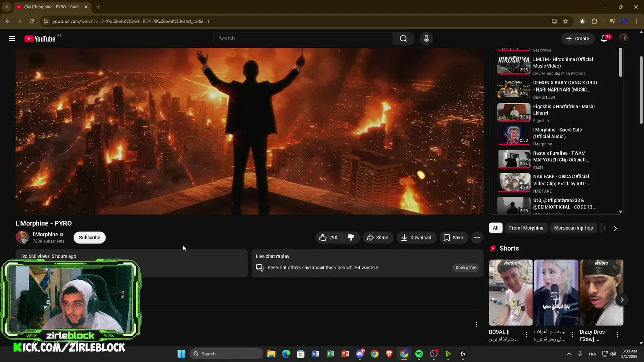
Task: Click the Share button
Action: [x=377, y=237]
